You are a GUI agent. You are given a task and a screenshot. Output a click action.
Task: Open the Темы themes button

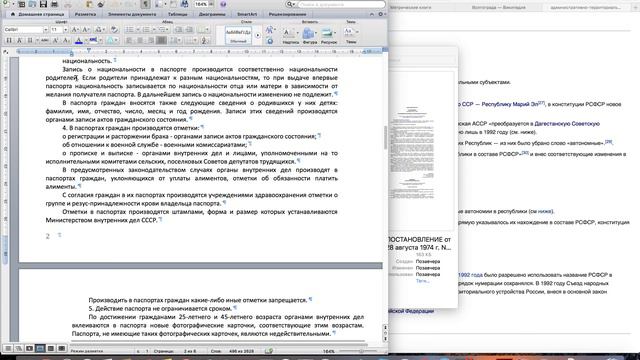pyautogui.click(x=351, y=36)
